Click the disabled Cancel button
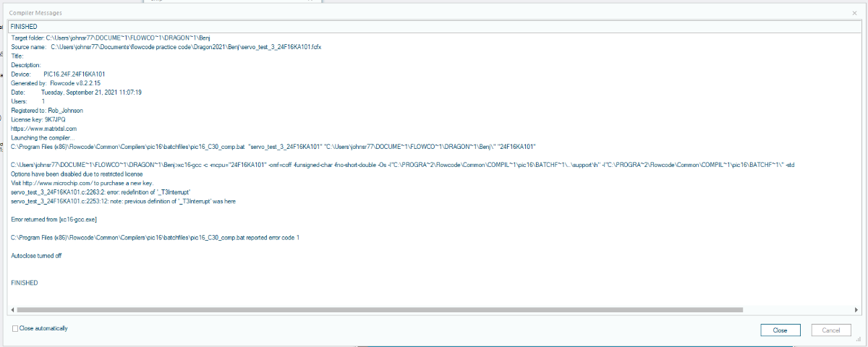868x347 pixels. (x=831, y=330)
